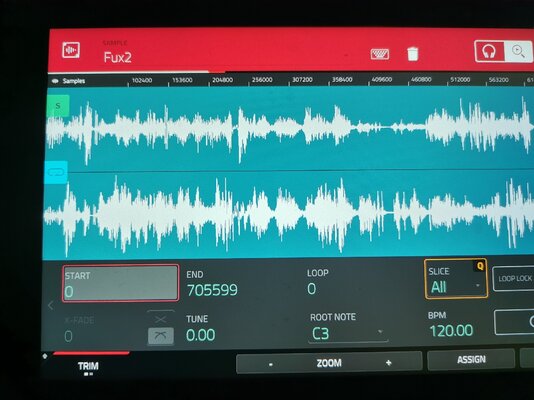
Task: Open the on-screen keyboard icon
Action: pyautogui.click(x=380, y=54)
